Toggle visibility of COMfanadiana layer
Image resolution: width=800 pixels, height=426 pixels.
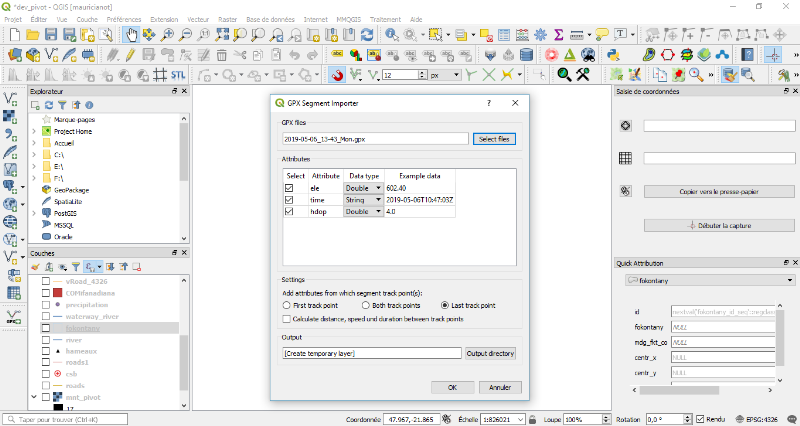point(44,292)
